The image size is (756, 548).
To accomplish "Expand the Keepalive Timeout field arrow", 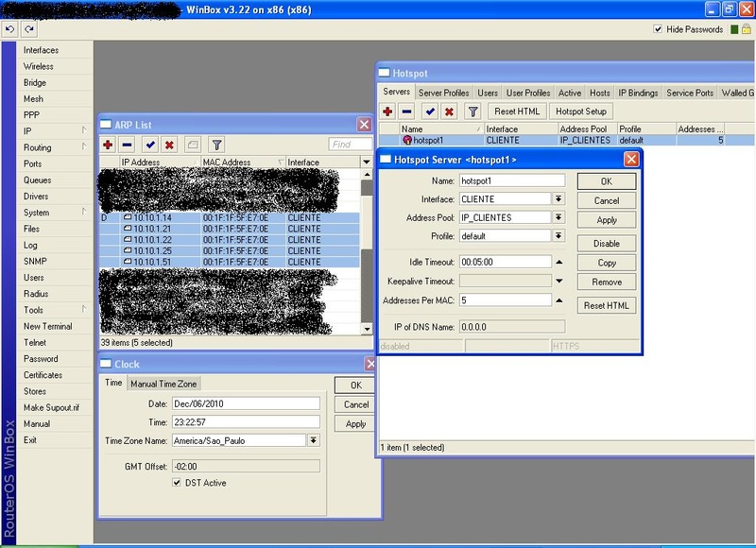I will pos(558,281).
